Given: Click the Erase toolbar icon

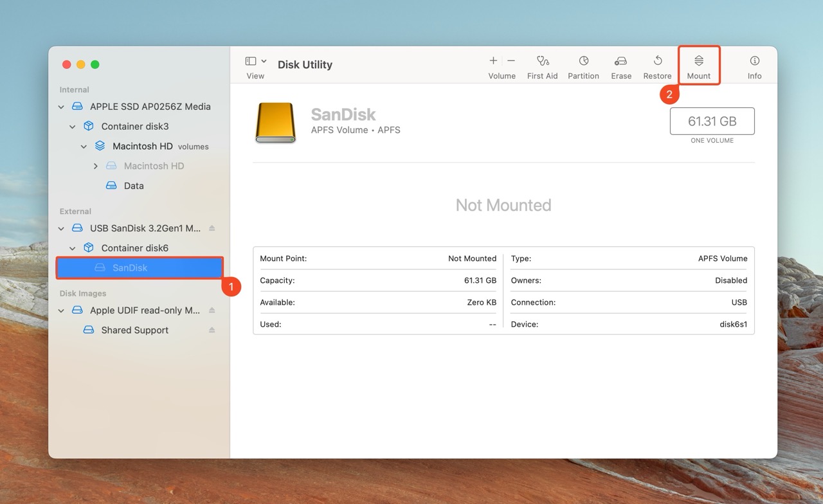Looking at the screenshot, I should [x=620, y=61].
